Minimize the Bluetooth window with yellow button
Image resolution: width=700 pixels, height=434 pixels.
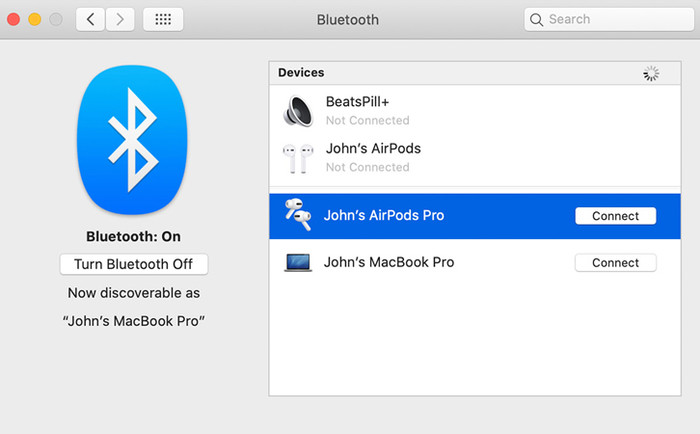pyautogui.click(x=34, y=19)
